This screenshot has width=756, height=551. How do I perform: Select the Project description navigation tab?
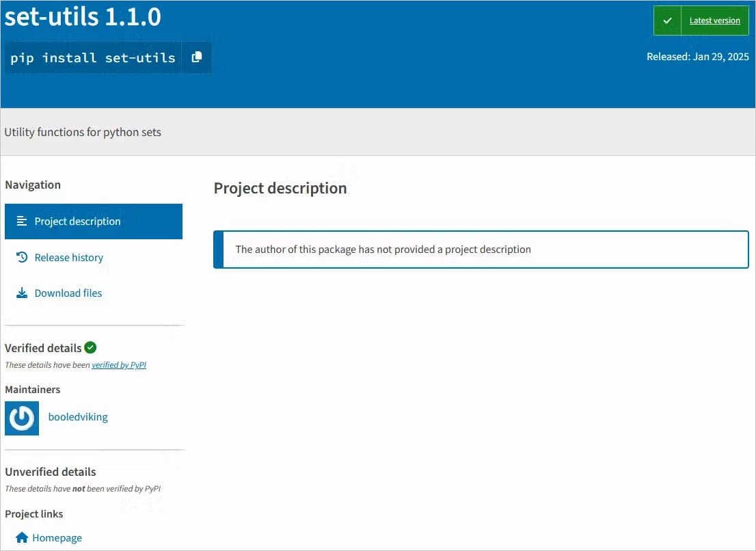pyautogui.click(x=94, y=221)
